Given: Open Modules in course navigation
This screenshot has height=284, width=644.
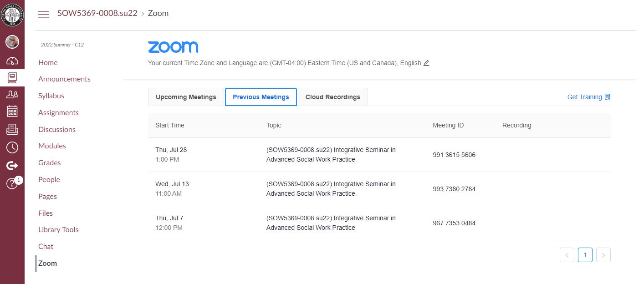Looking at the screenshot, I should click(x=52, y=146).
